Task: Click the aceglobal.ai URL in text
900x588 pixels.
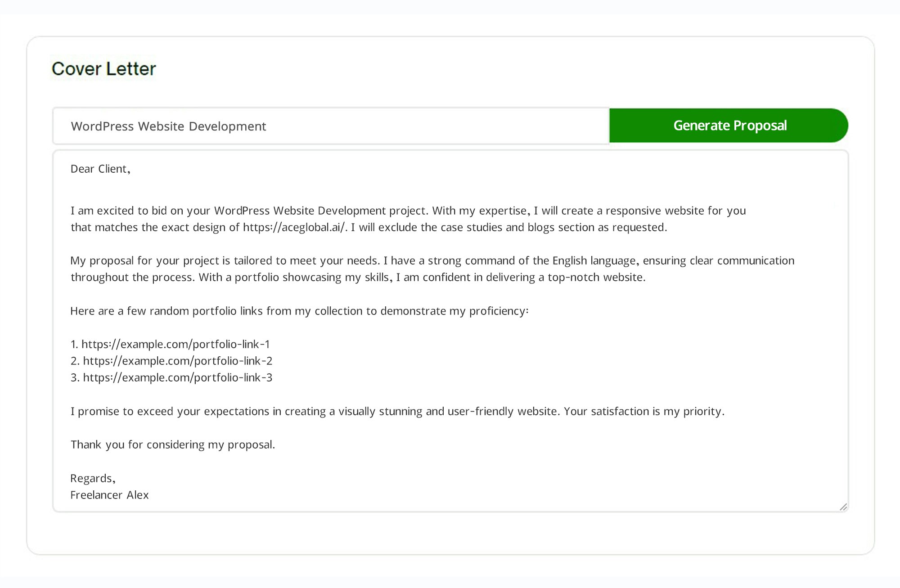Action: pos(294,227)
